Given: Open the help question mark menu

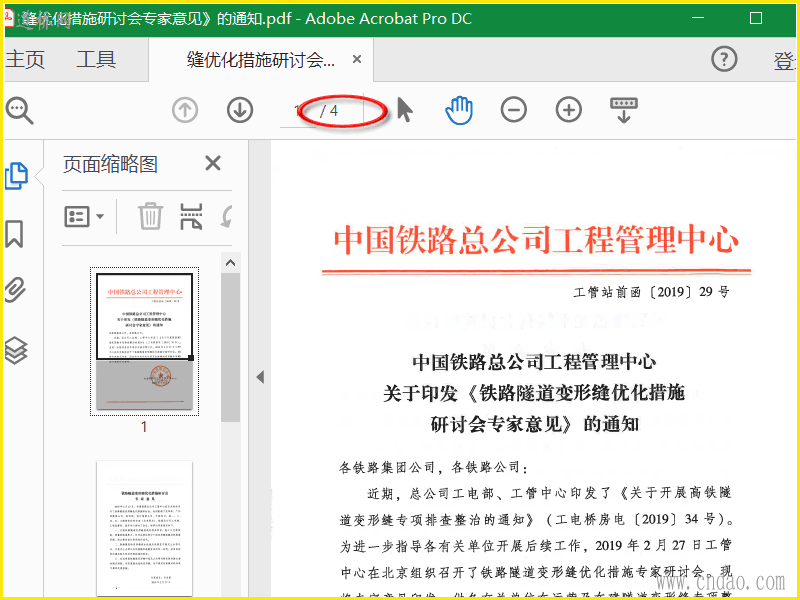Looking at the screenshot, I should pyautogui.click(x=724, y=59).
